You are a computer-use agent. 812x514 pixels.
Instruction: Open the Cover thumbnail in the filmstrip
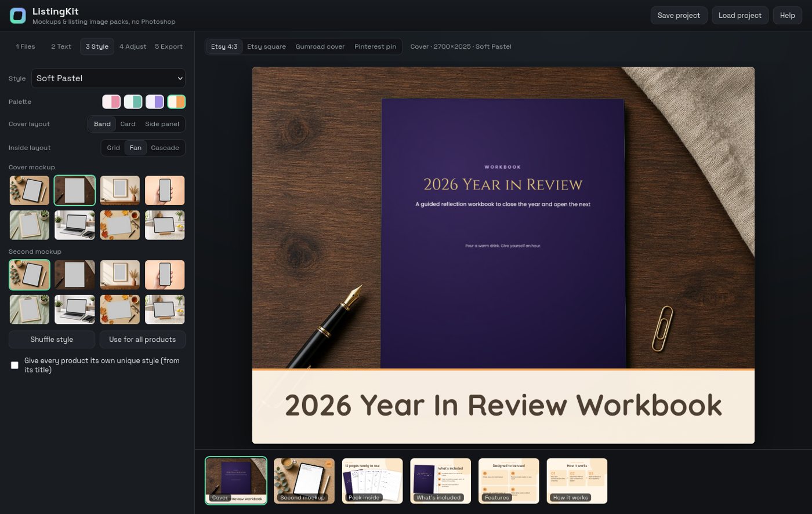point(236,481)
